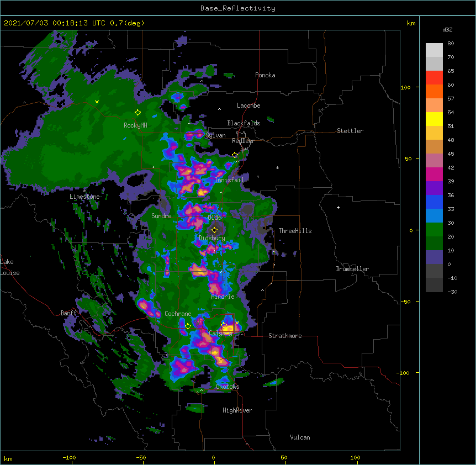Screen dimensions: 476x465
Task: Select the white 80-70 dBZ legend swatch
Action: tap(434, 50)
